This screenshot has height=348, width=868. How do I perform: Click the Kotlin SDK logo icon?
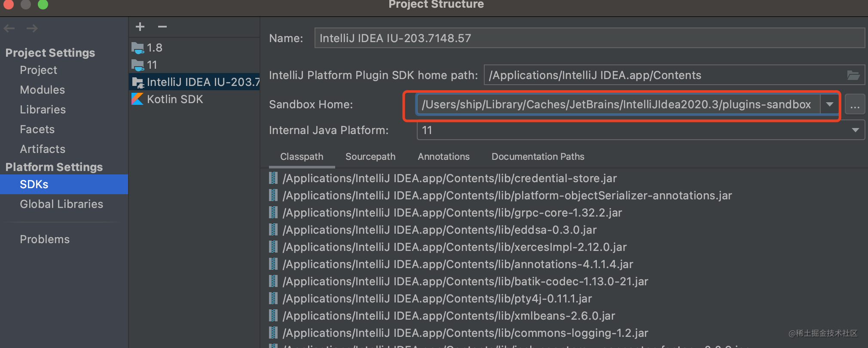pyautogui.click(x=138, y=99)
